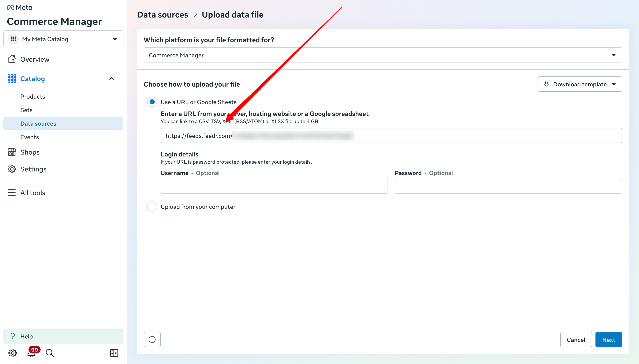Click the feed URL input field
This screenshot has height=364, width=639.
(x=391, y=136)
